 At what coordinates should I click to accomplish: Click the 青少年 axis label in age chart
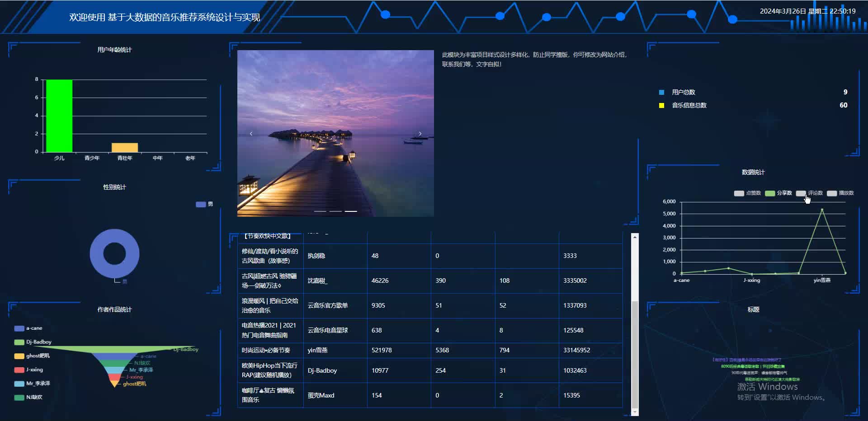(92, 158)
